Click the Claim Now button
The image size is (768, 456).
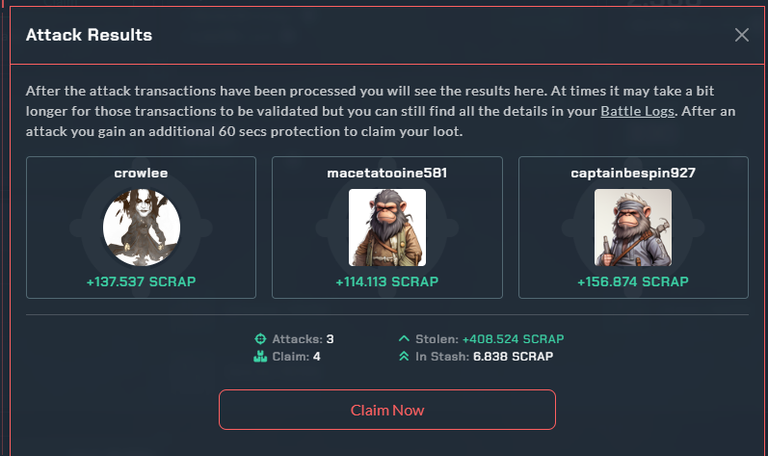tap(387, 409)
